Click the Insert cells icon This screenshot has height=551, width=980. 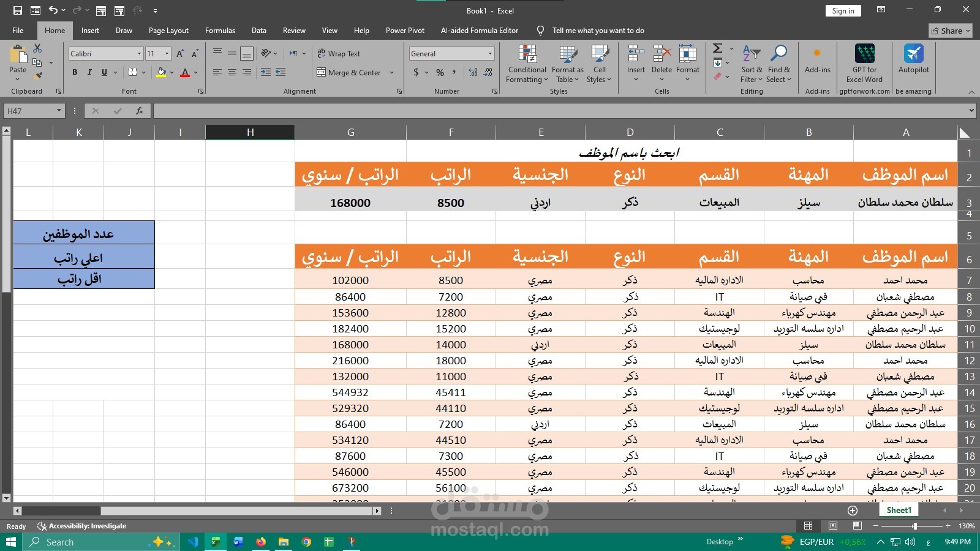coord(636,54)
